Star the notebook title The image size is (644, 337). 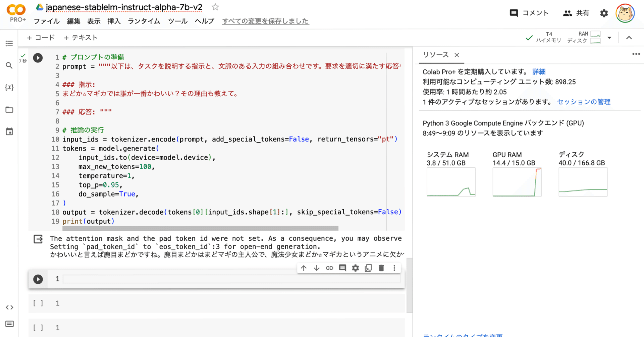coord(215,7)
